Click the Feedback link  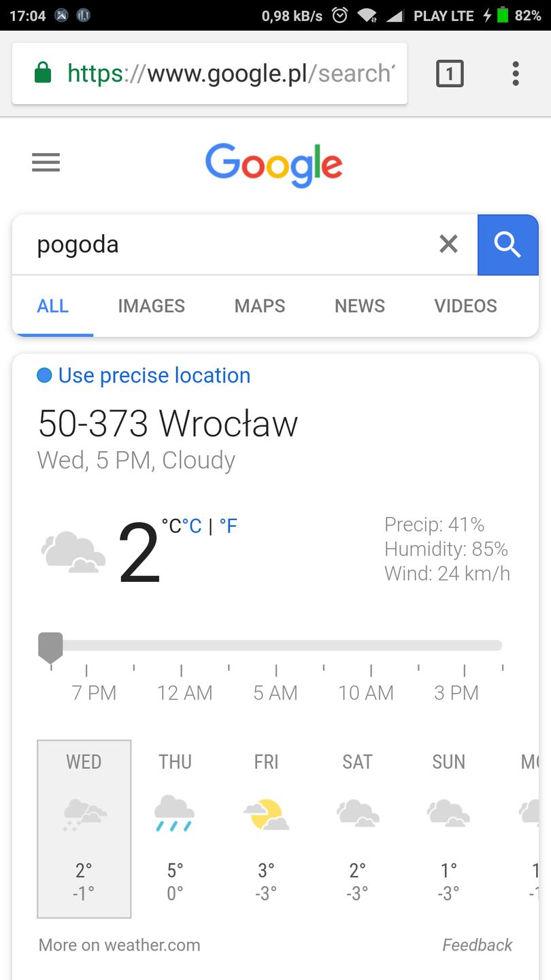pyautogui.click(x=477, y=945)
